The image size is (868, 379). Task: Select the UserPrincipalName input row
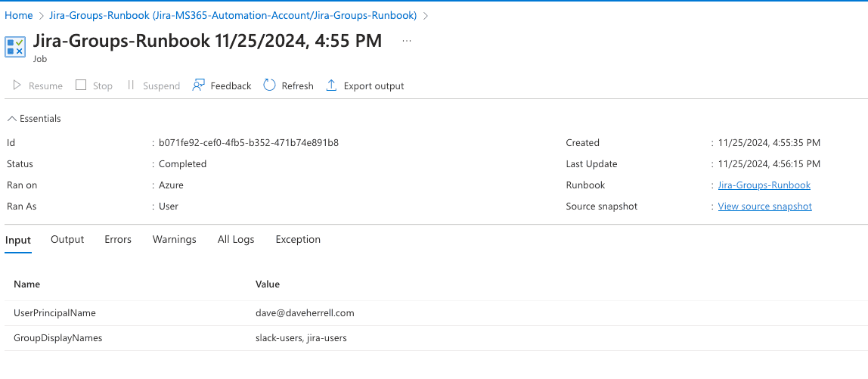[x=434, y=313]
